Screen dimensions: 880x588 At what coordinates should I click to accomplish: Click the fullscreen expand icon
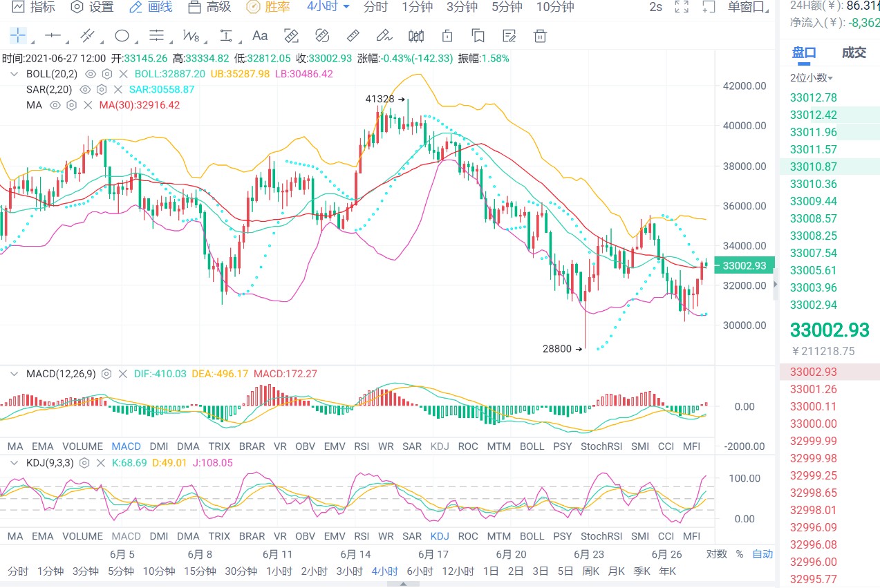tap(682, 8)
